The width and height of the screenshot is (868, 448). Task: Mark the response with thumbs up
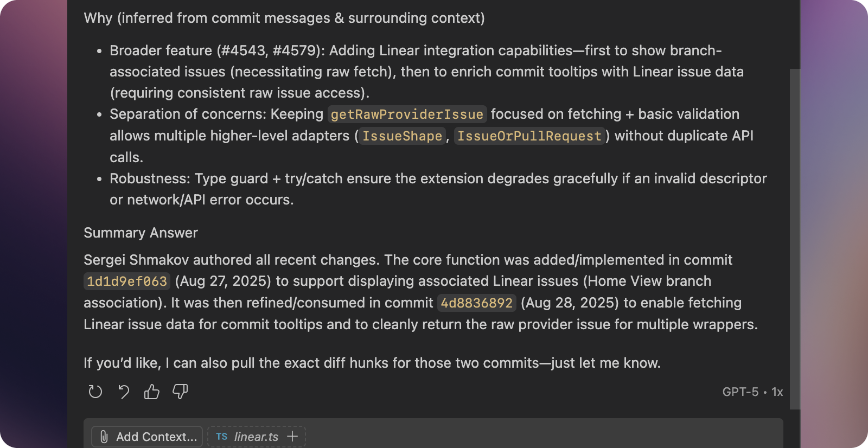152,392
